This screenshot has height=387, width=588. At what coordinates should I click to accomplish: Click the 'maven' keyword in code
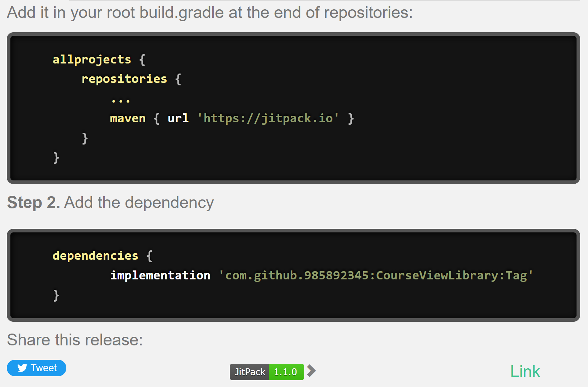[x=128, y=118]
